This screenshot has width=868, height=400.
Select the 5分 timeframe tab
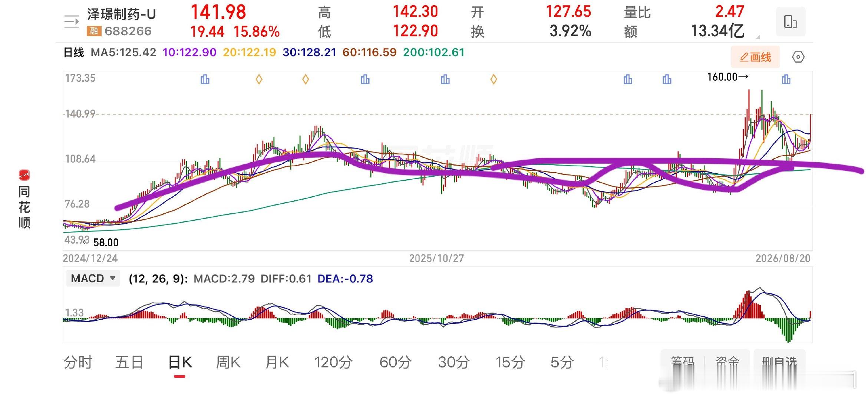pos(562,362)
